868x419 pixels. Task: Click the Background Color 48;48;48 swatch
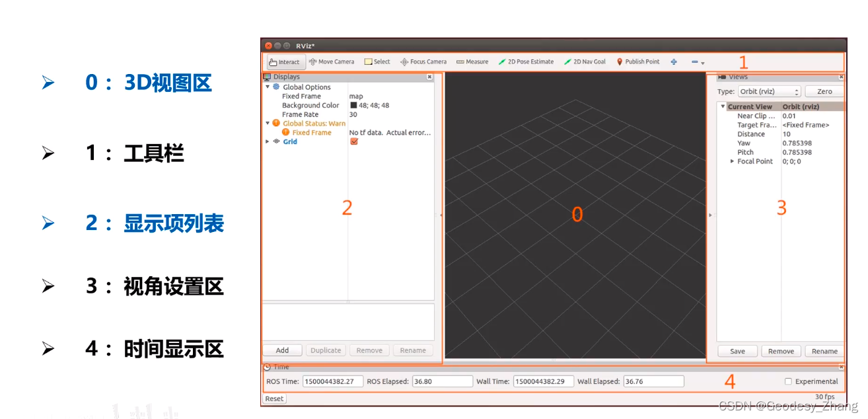(x=353, y=105)
